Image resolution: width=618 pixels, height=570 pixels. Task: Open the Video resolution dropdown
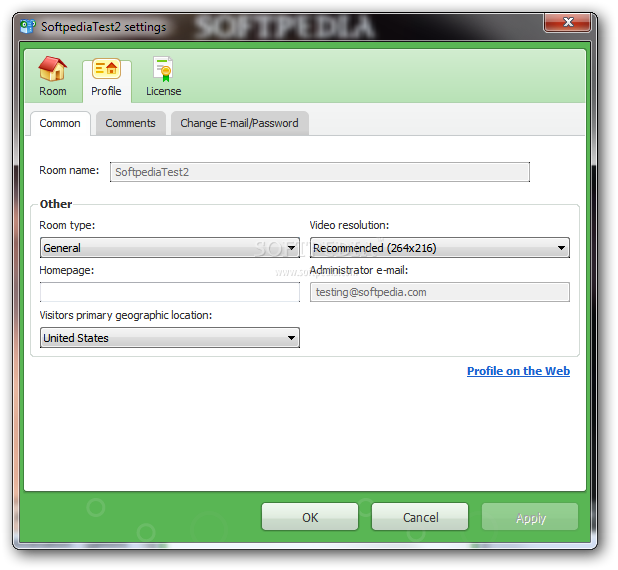pyautogui.click(x=439, y=248)
